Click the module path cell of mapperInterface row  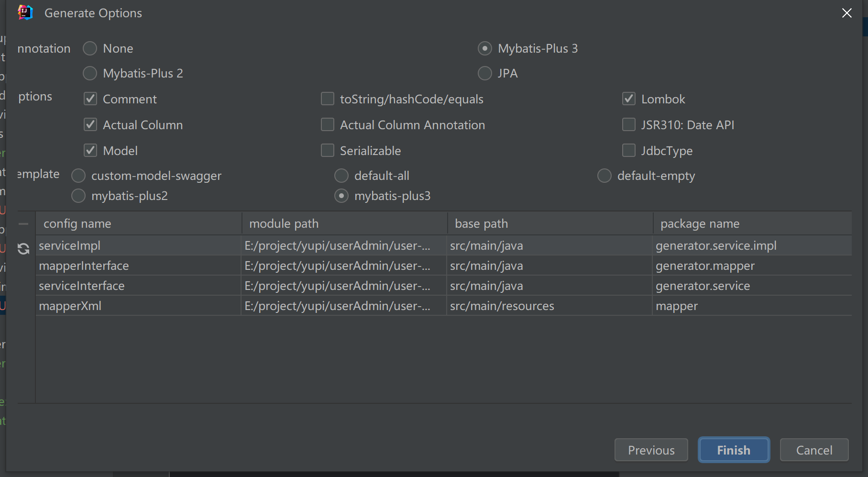(344, 266)
